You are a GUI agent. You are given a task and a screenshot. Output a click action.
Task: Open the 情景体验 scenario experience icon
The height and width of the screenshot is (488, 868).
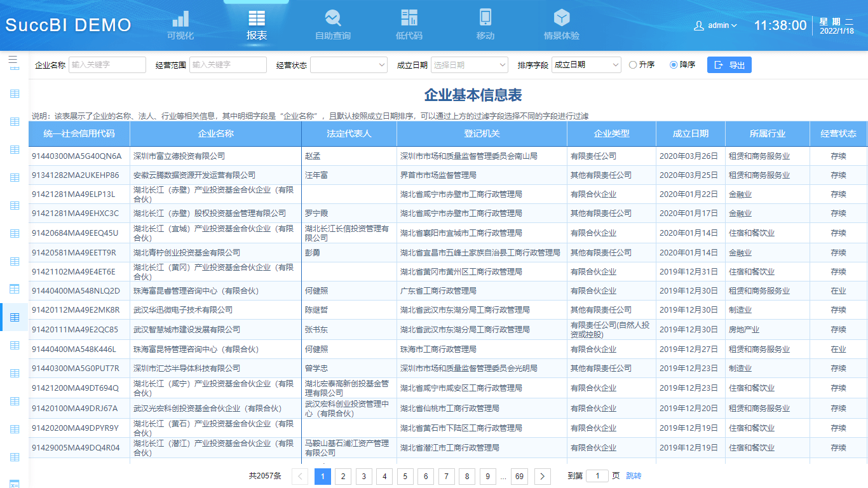tap(561, 19)
